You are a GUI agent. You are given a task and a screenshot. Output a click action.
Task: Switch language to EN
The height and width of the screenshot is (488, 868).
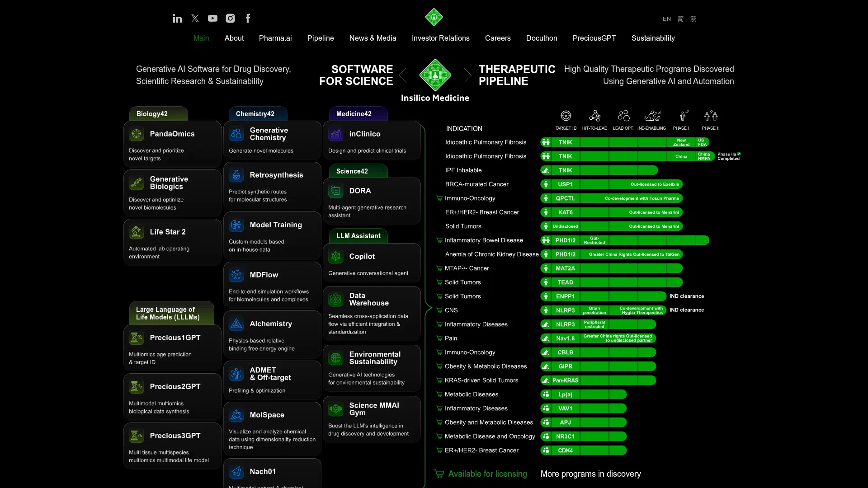click(666, 19)
